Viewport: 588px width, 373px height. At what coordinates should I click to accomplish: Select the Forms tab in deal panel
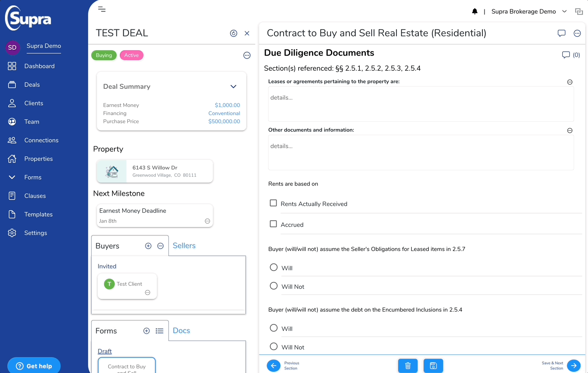tap(106, 331)
